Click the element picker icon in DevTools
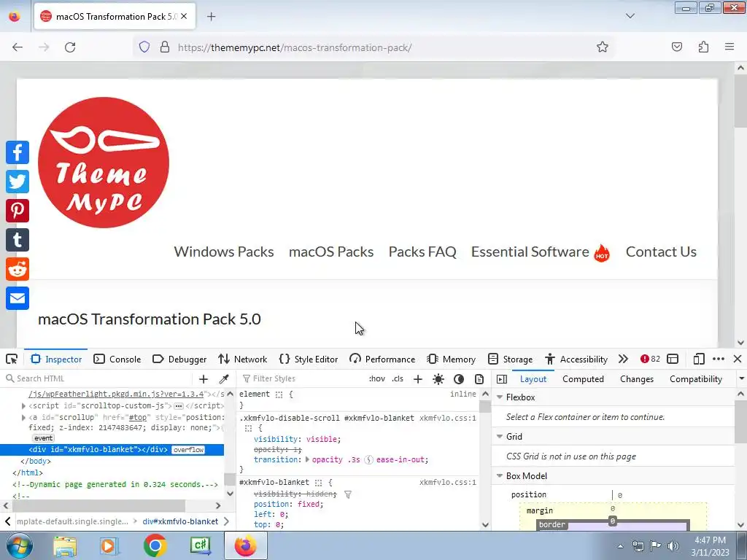Screen dimensions: 747x560 click(x=12, y=359)
